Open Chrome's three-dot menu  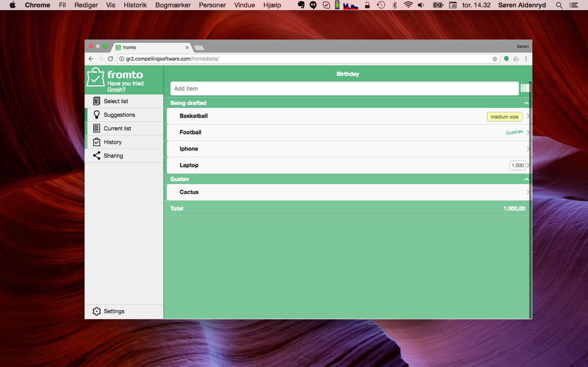coord(526,59)
